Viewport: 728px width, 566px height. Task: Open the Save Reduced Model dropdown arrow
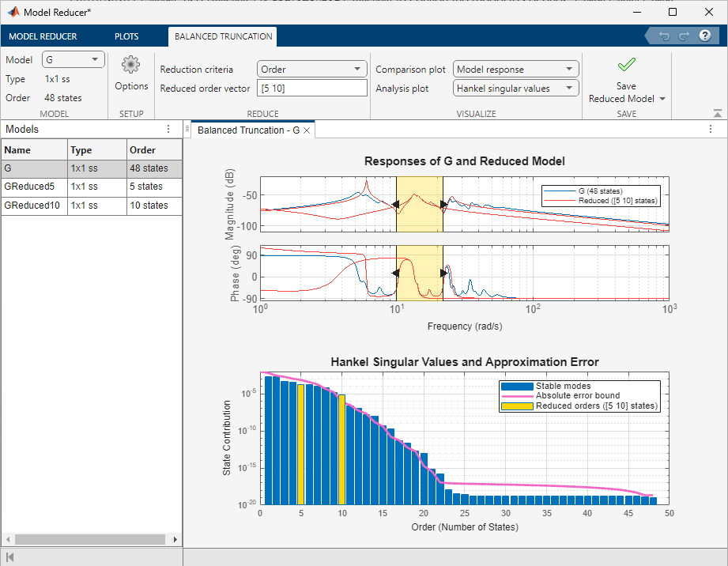point(662,100)
